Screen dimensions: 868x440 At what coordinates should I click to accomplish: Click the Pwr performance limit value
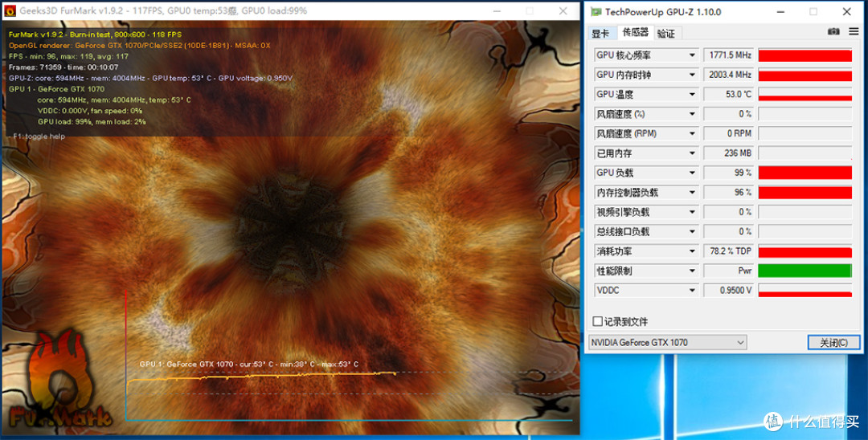pos(728,271)
